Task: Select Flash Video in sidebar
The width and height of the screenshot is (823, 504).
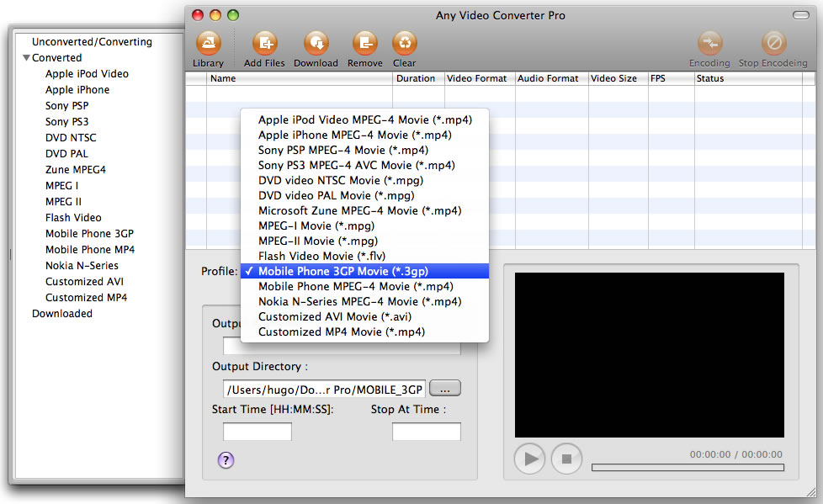Action: [73, 217]
